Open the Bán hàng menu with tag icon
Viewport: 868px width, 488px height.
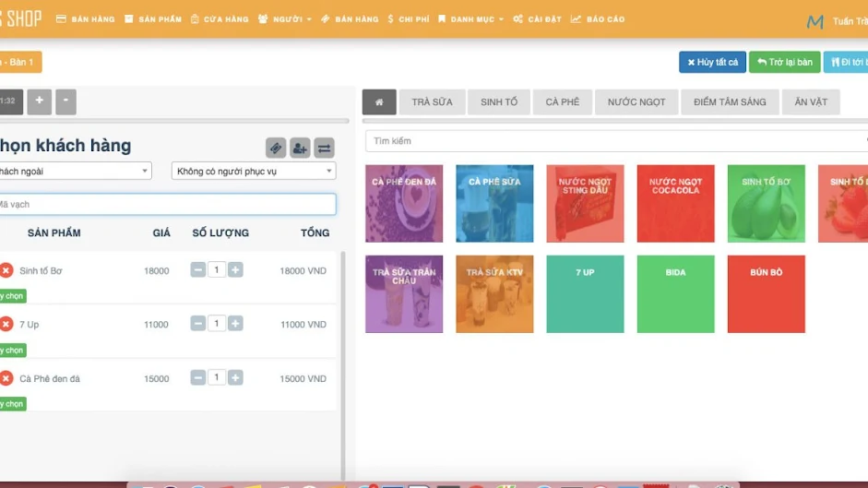tap(350, 18)
